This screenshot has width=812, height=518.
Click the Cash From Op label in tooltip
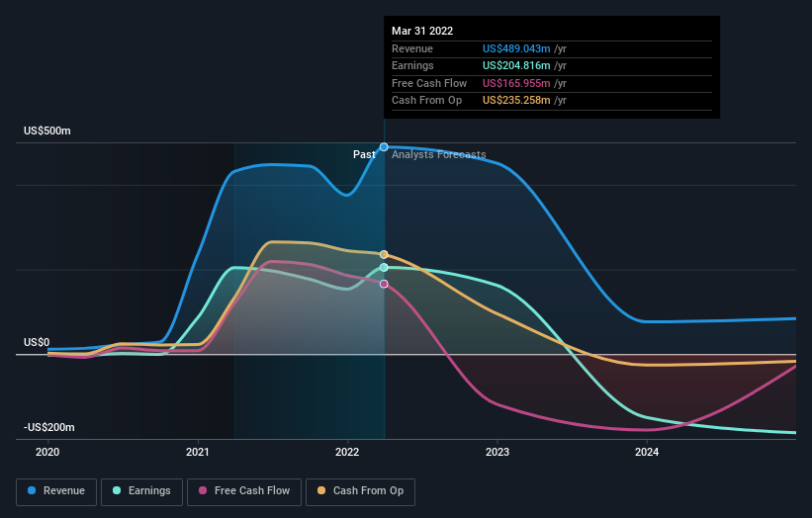426,101
